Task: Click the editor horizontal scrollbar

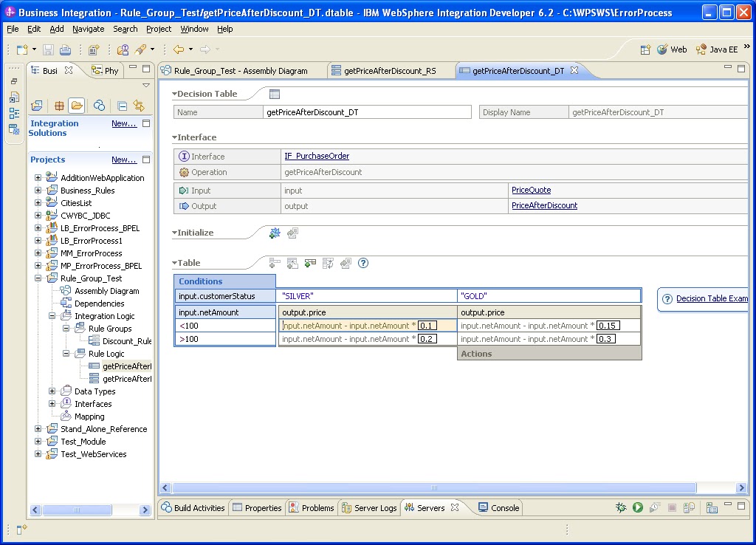Action: pyautogui.click(x=434, y=487)
